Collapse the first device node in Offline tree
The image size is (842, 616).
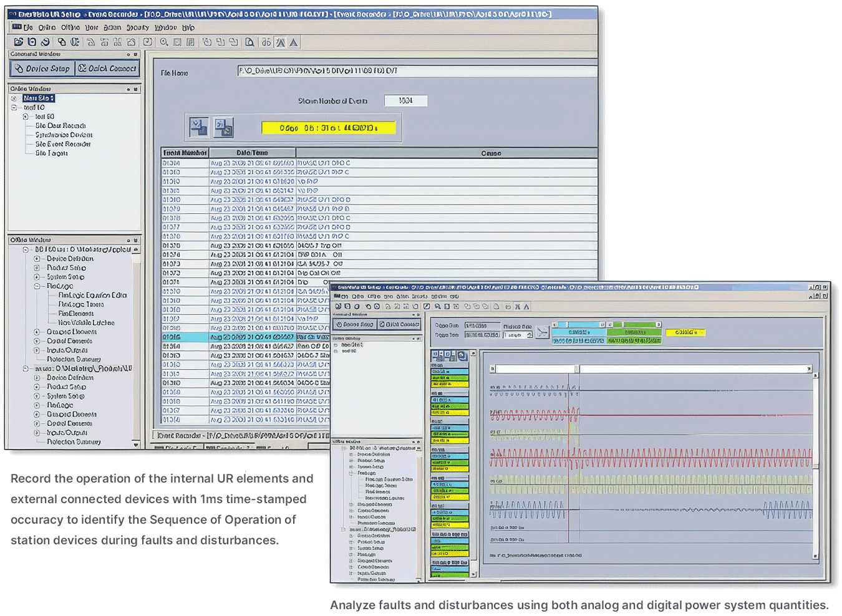click(x=26, y=249)
